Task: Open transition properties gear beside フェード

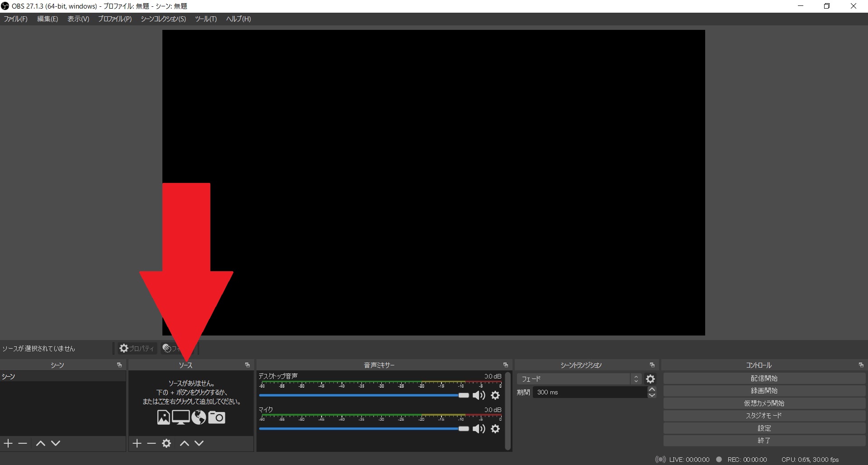Action: point(650,379)
